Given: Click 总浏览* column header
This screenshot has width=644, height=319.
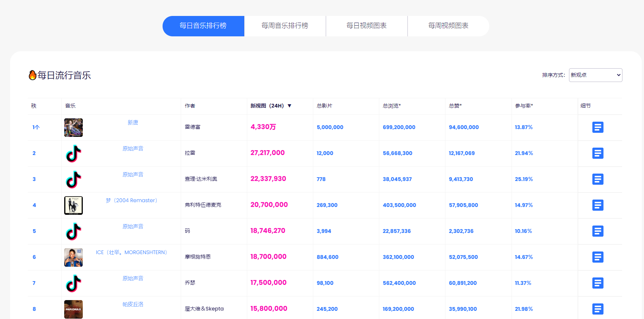Looking at the screenshot, I should tap(392, 106).
